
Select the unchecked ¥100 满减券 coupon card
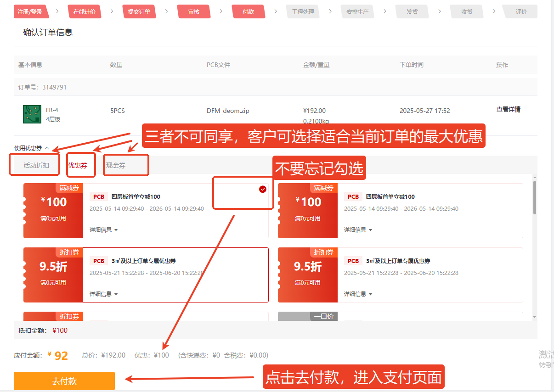pyautogui.click(x=400, y=211)
